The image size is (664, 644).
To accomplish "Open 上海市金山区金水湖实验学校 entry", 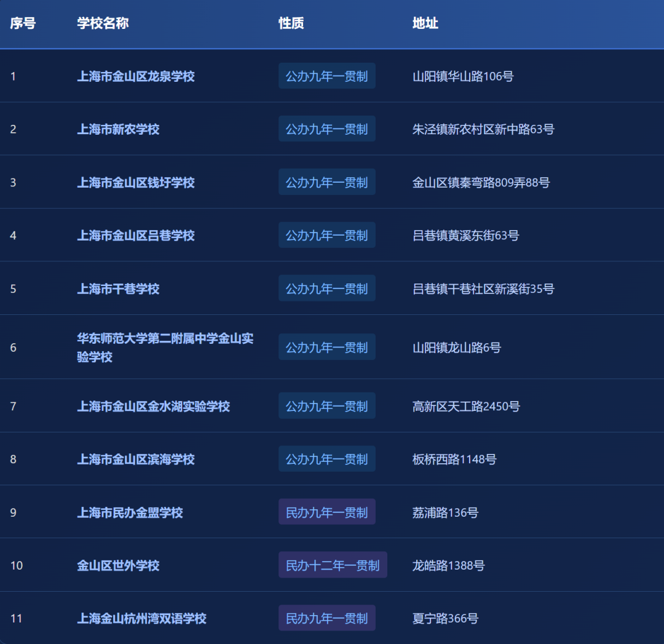I will tap(153, 407).
